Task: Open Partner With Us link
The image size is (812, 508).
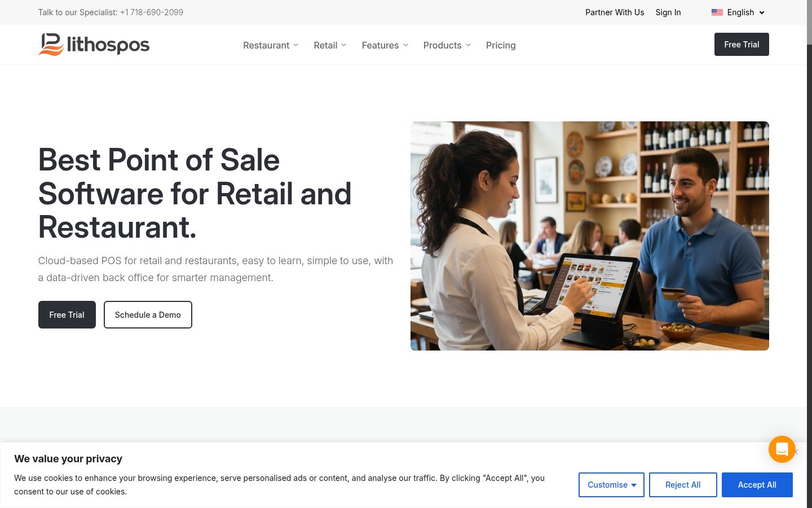Action: (x=615, y=12)
